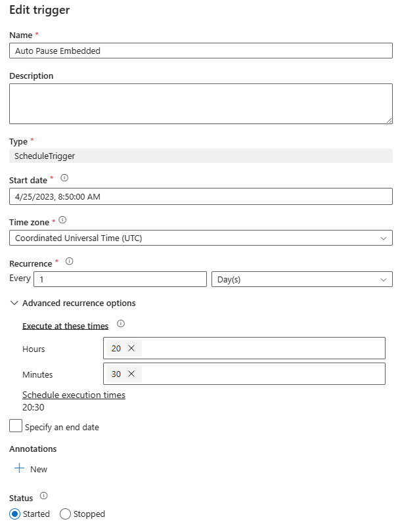Image resolution: width=400 pixels, height=532 pixels.
Task: Click the Recurrence info icon
Action: coord(70,261)
